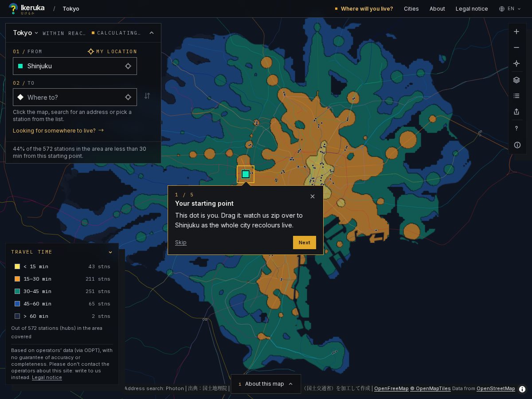Click the 30–45 min green swatch

[17, 291]
